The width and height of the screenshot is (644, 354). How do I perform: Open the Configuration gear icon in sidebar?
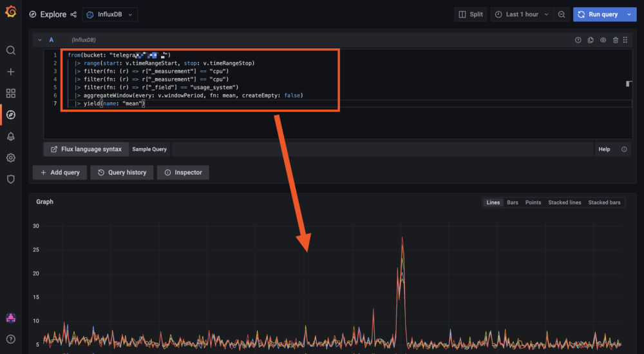pos(10,158)
